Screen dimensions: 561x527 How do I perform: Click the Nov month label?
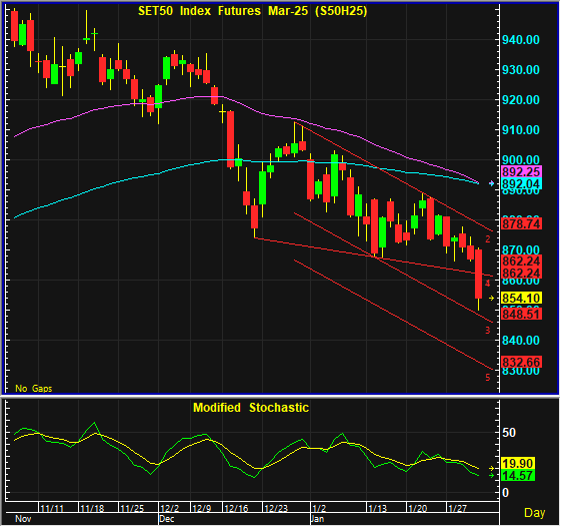click(23, 519)
